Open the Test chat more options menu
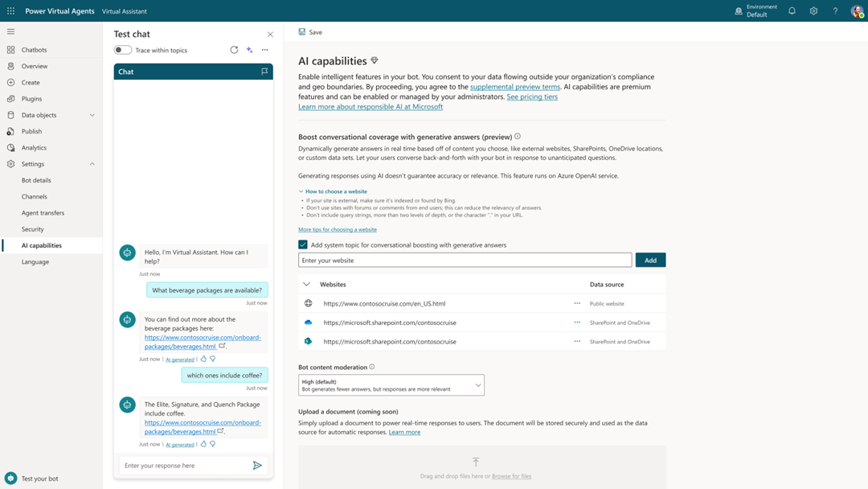The height and width of the screenshot is (489, 868). pyautogui.click(x=265, y=49)
